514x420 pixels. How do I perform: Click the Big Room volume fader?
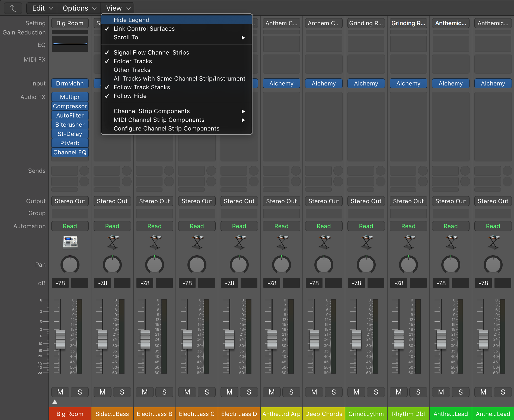pyautogui.click(x=60, y=340)
